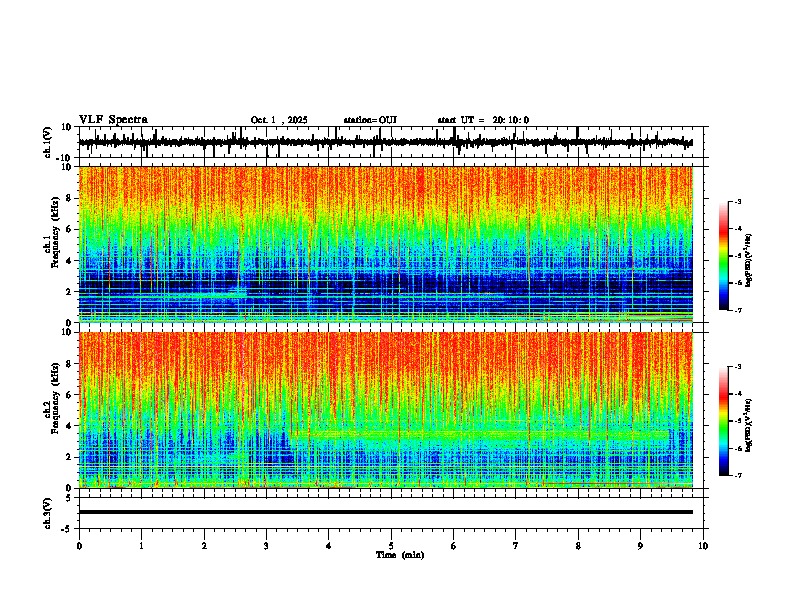Click the ch.1(V) waveform axis label

coord(48,142)
